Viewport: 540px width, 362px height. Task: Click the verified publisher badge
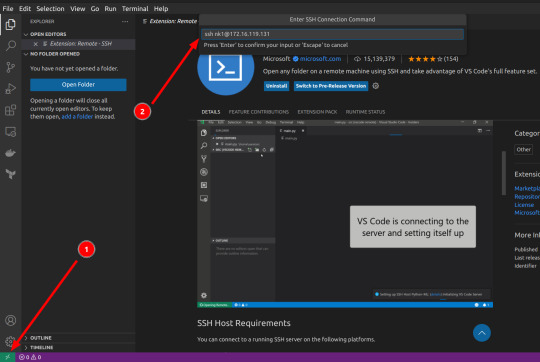click(x=295, y=59)
